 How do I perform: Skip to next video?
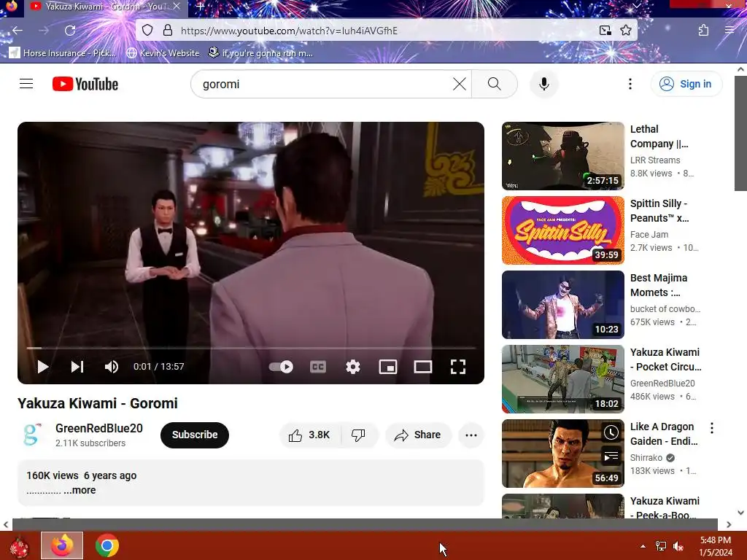point(77,367)
